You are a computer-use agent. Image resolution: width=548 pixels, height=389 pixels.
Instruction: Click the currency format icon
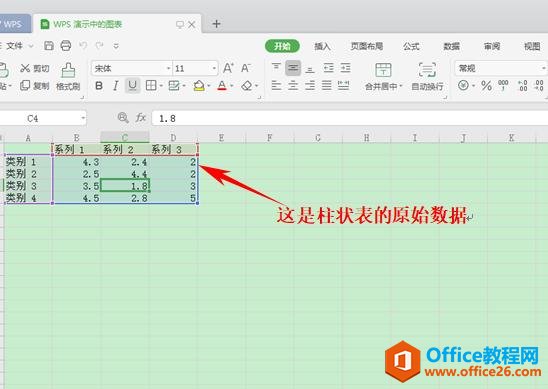(463, 85)
